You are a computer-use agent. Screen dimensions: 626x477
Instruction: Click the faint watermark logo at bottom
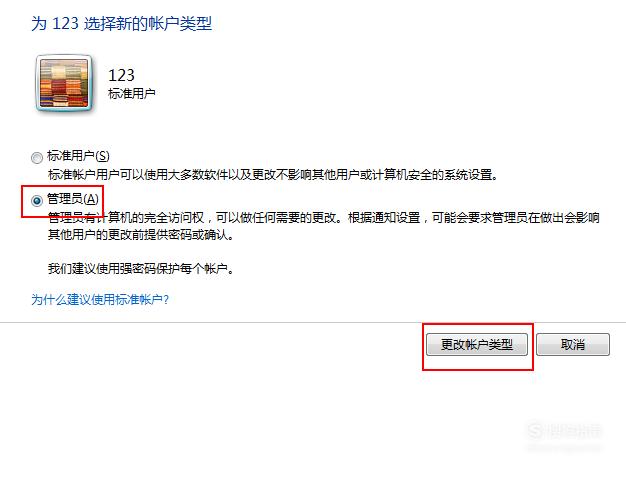[x=564, y=431]
